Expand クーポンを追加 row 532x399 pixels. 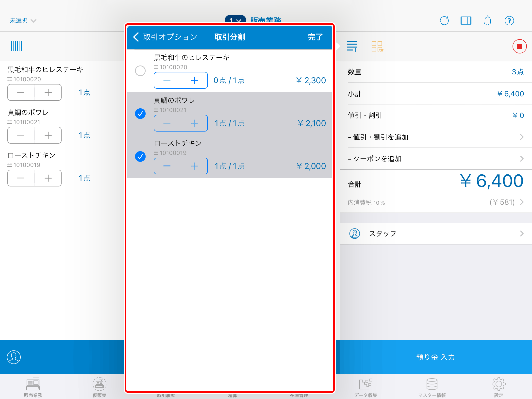(x=435, y=159)
